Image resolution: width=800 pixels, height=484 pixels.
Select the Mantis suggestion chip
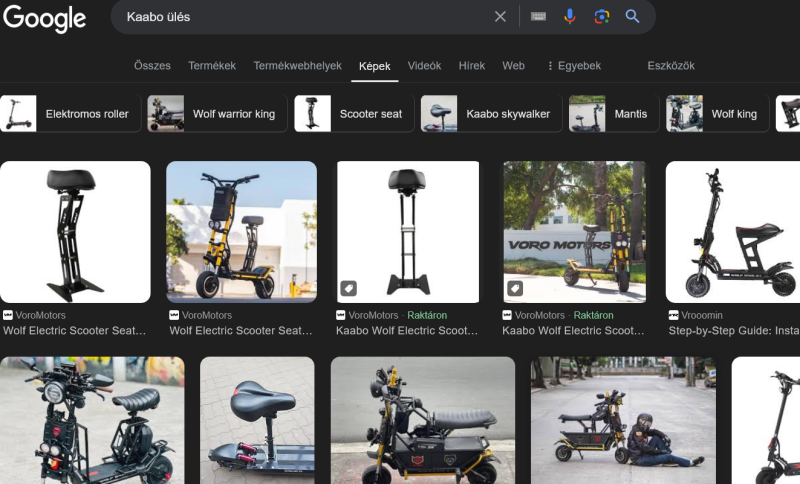click(x=614, y=113)
